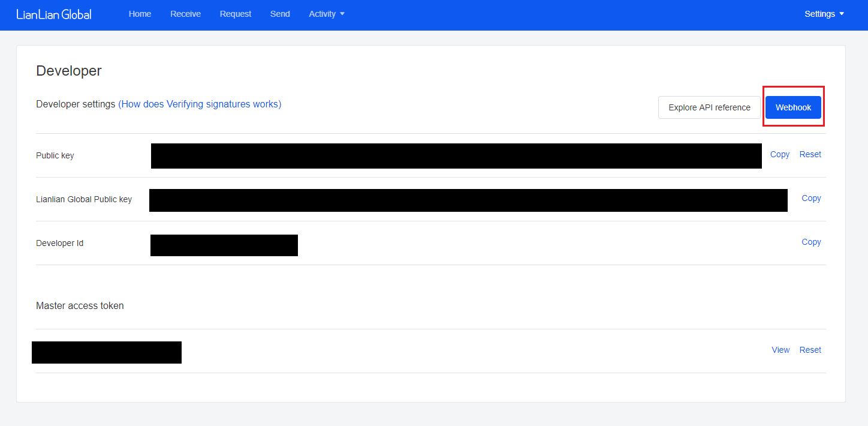The height and width of the screenshot is (426, 868).
Task: View the Master access token
Action: (x=780, y=350)
